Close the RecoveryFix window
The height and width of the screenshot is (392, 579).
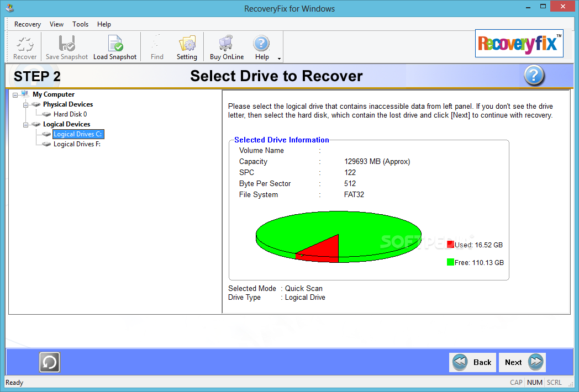[x=563, y=6]
